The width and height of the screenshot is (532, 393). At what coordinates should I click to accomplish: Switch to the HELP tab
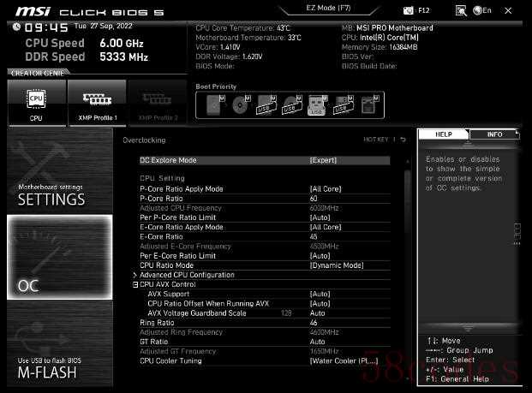click(443, 134)
